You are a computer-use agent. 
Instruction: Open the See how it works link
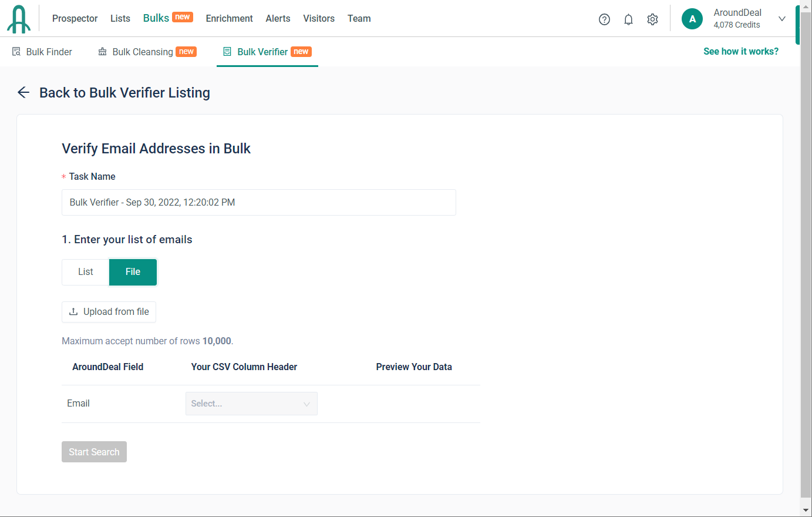(741, 52)
